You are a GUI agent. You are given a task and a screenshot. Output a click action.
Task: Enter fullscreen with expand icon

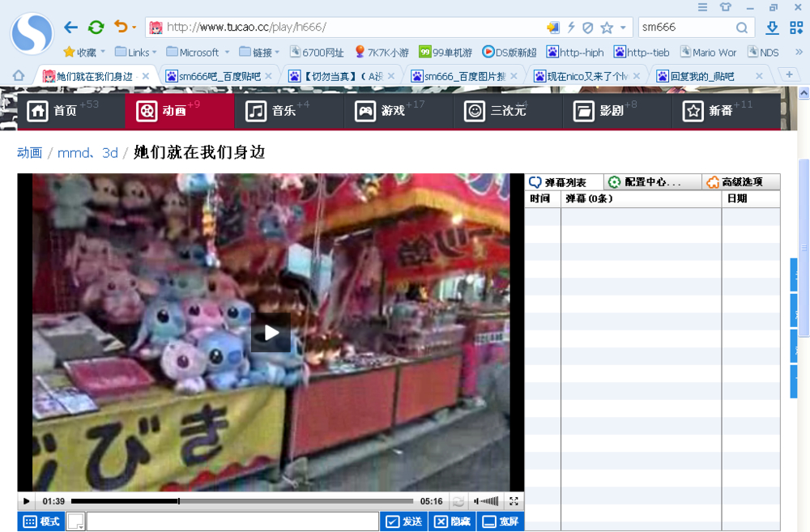pyautogui.click(x=514, y=501)
